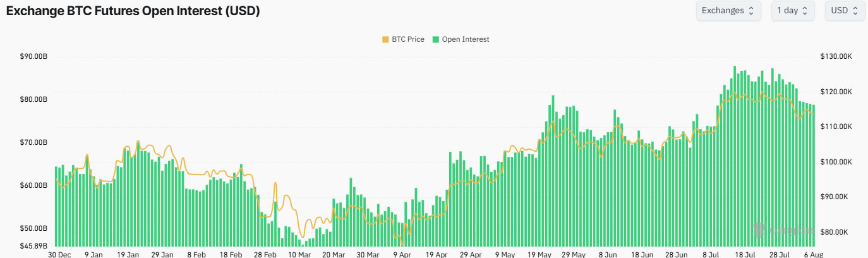Toggle the BTC Price legend label
Screen dimensions: 868x258
(407, 39)
